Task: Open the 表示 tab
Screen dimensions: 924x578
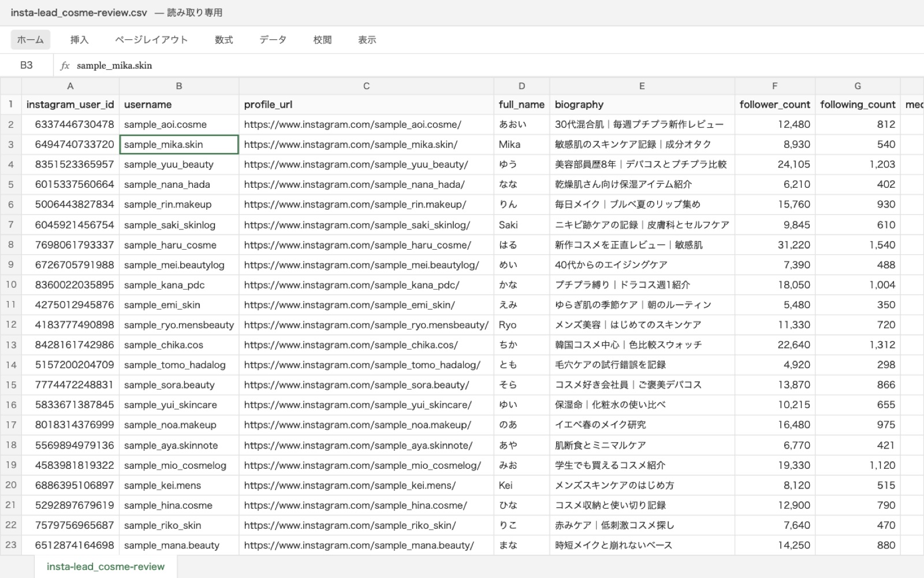Action: [x=367, y=40]
